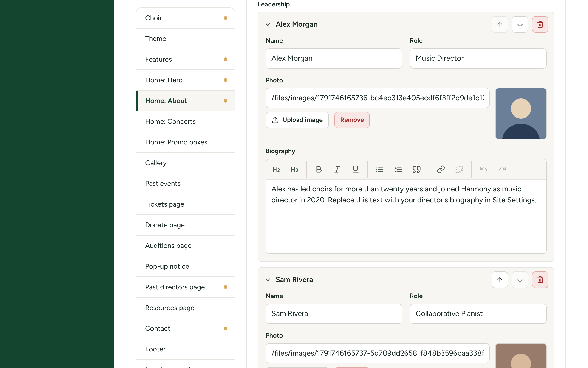588x368 pixels.
Task: Remove link using the unlink icon
Action: 459,169
